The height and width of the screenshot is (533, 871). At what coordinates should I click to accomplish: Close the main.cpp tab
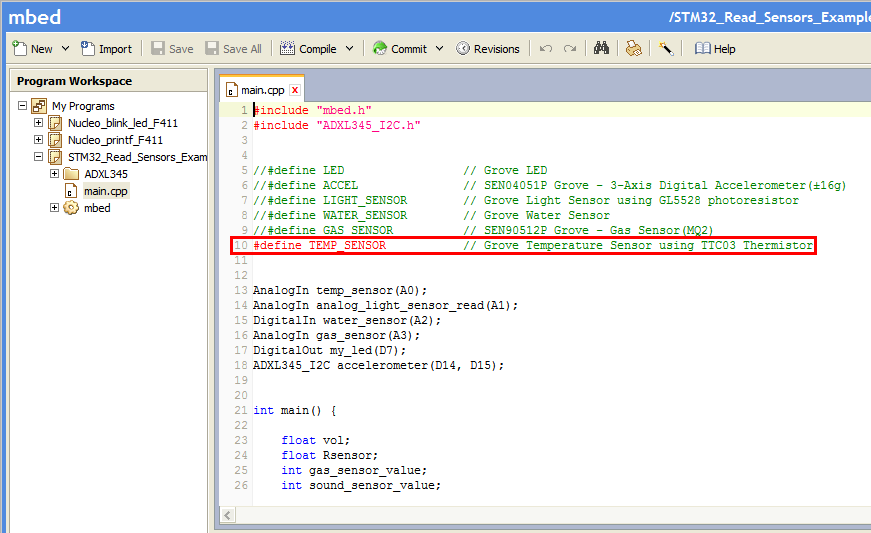click(295, 90)
